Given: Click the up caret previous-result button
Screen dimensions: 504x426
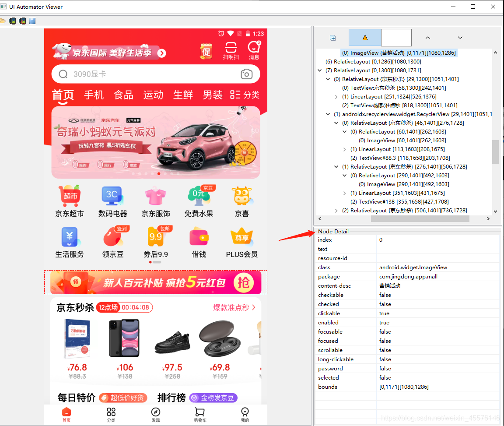Looking at the screenshot, I should 428,38.
